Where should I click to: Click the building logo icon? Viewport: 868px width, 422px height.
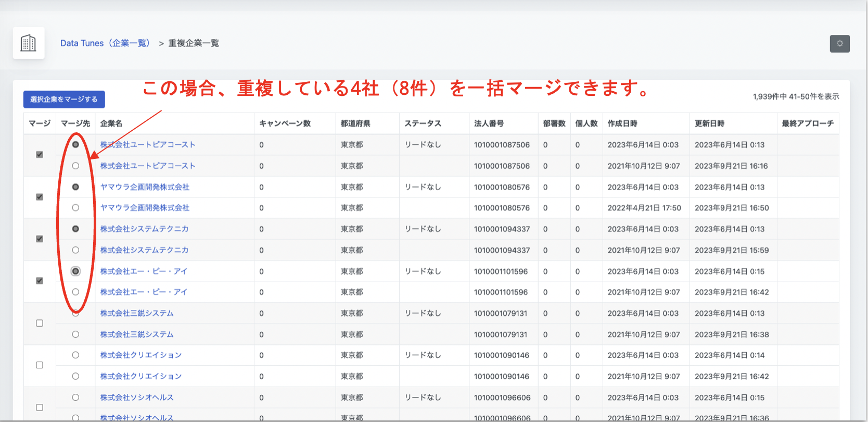coord(29,43)
